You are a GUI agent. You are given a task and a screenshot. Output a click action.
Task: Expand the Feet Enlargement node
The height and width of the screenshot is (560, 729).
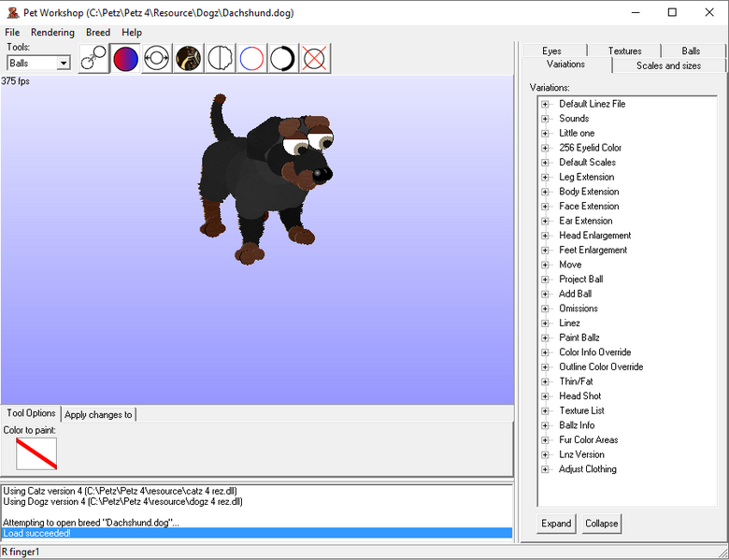[x=545, y=251]
